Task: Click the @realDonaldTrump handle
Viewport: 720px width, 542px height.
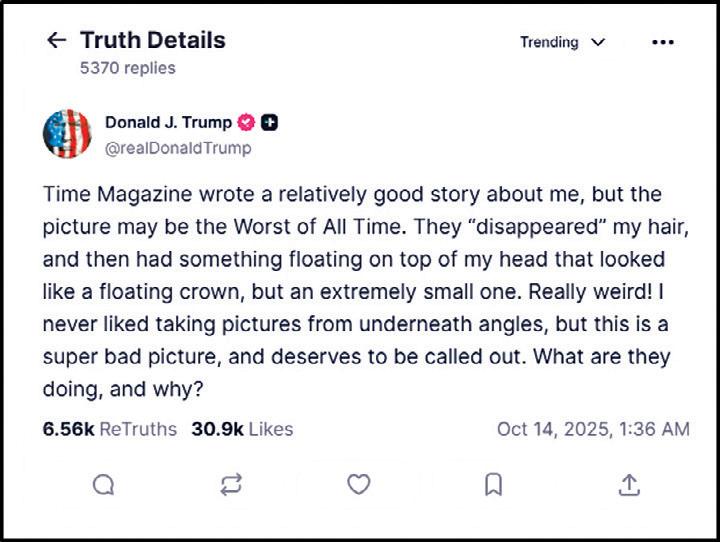Action: tap(178, 148)
